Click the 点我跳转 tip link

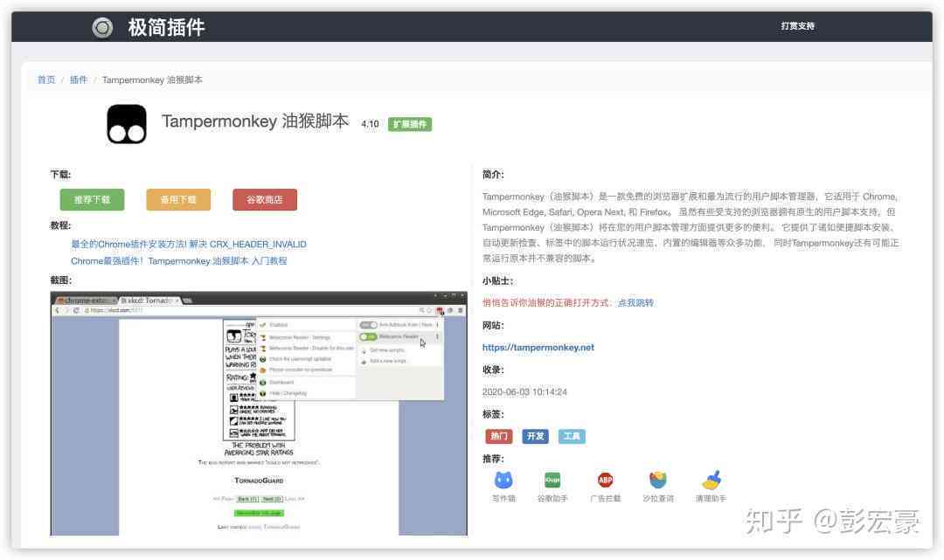point(635,302)
